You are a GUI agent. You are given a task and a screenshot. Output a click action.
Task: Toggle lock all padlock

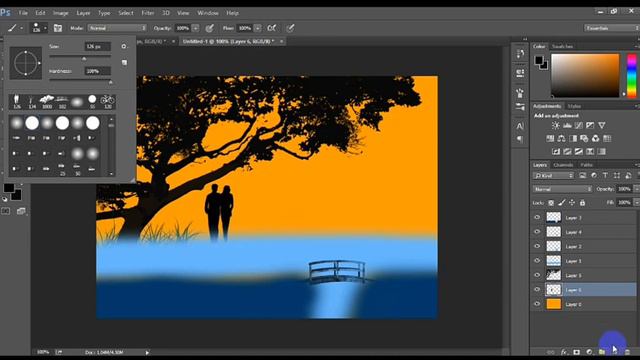582,202
